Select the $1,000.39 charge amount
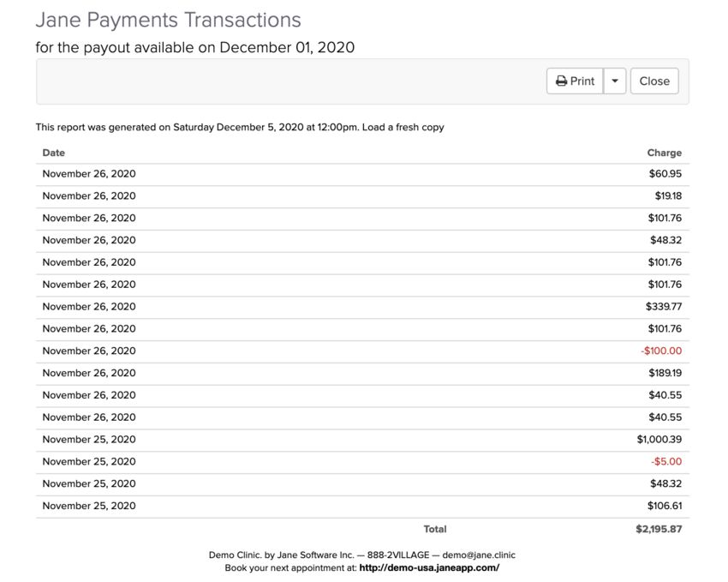This screenshot has width=728, height=582. point(659,440)
